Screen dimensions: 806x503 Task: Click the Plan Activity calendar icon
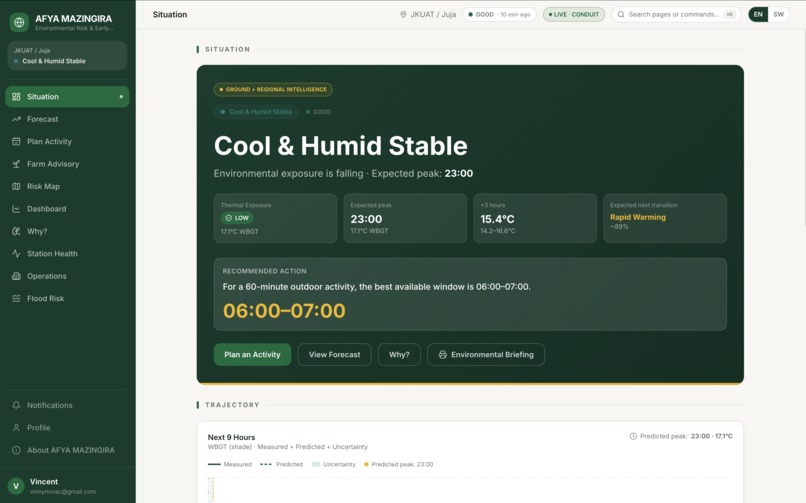coord(16,141)
